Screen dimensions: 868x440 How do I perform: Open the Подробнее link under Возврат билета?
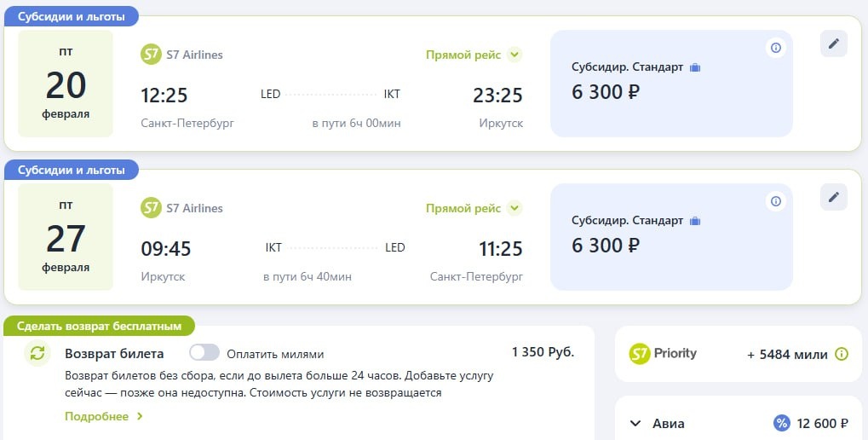tap(104, 416)
